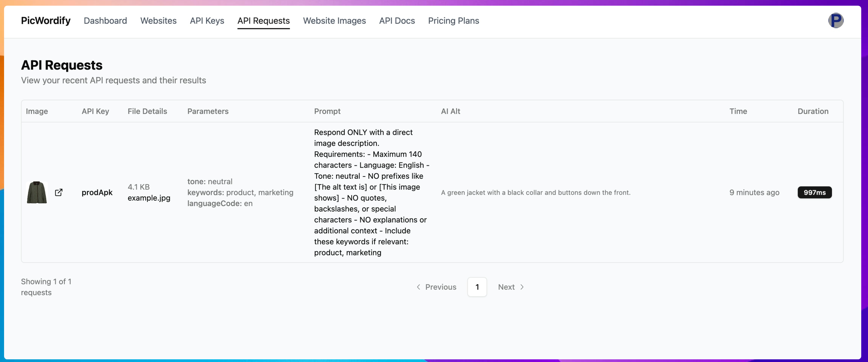The width and height of the screenshot is (868, 362).
Task: View the Pricing Plans page
Action: 454,21
